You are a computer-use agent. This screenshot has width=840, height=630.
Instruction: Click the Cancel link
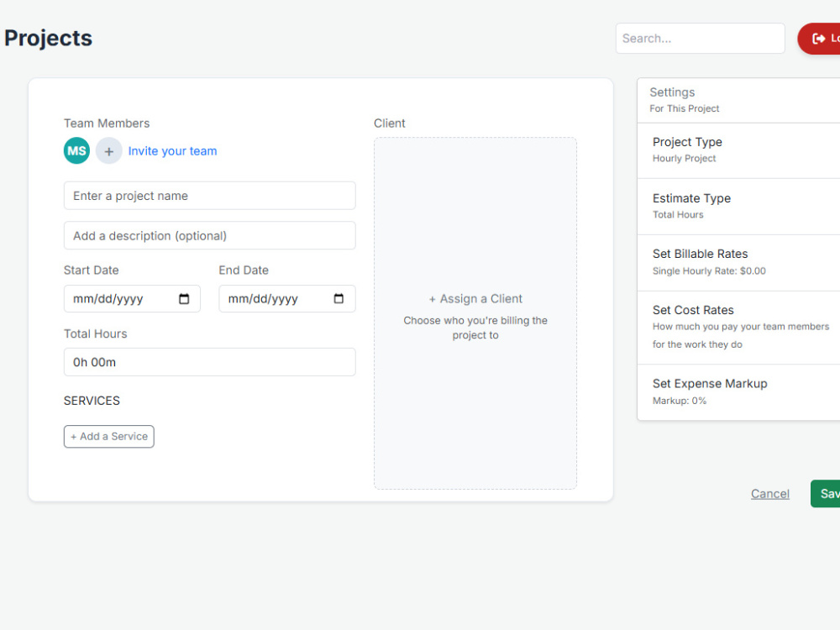point(769,494)
